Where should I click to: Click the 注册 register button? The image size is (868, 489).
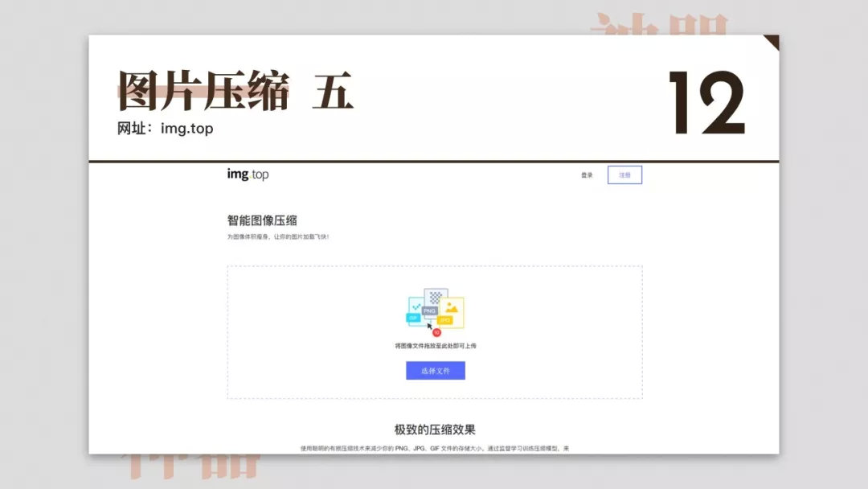point(624,175)
